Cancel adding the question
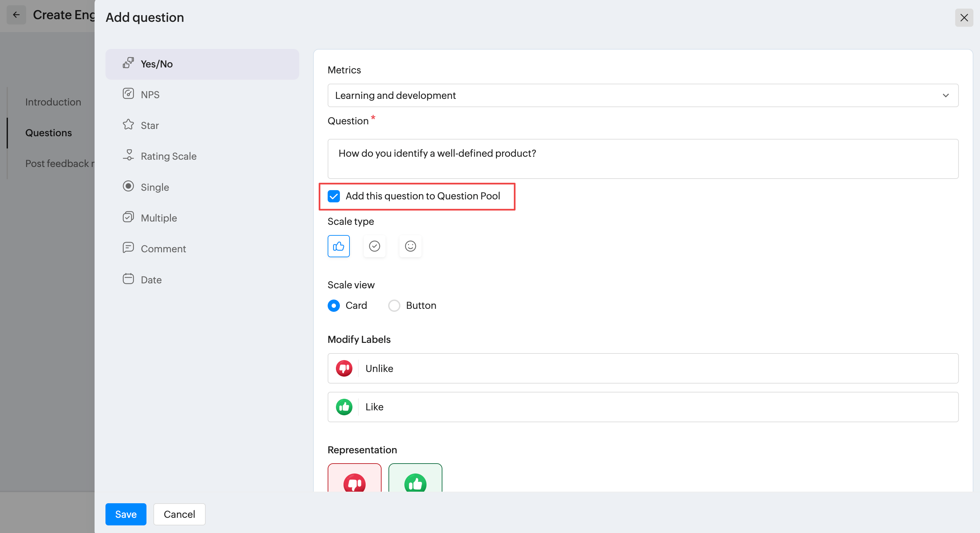 tap(179, 514)
